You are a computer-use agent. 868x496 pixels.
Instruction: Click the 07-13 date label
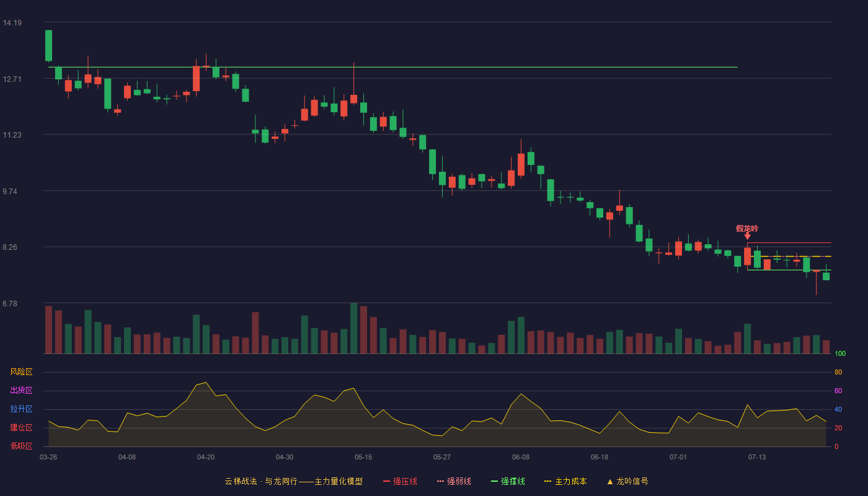tap(757, 457)
